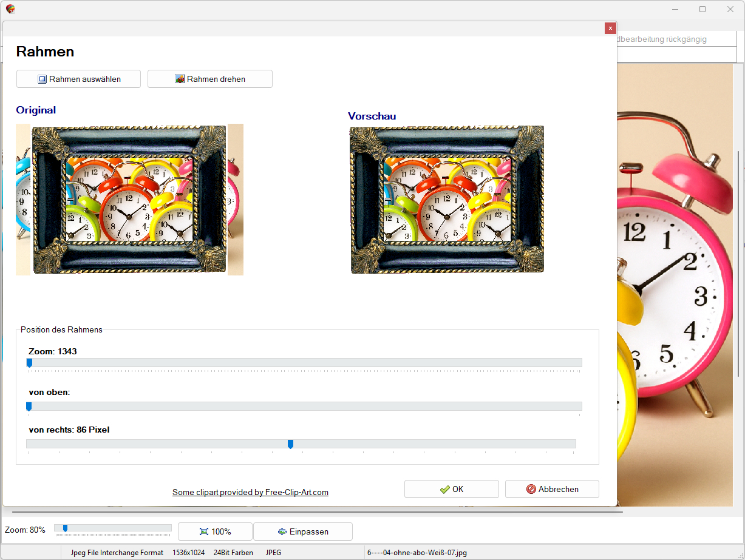Image resolution: width=745 pixels, height=560 pixels.
Task: Click the Original framed image preview
Action: pos(129,200)
